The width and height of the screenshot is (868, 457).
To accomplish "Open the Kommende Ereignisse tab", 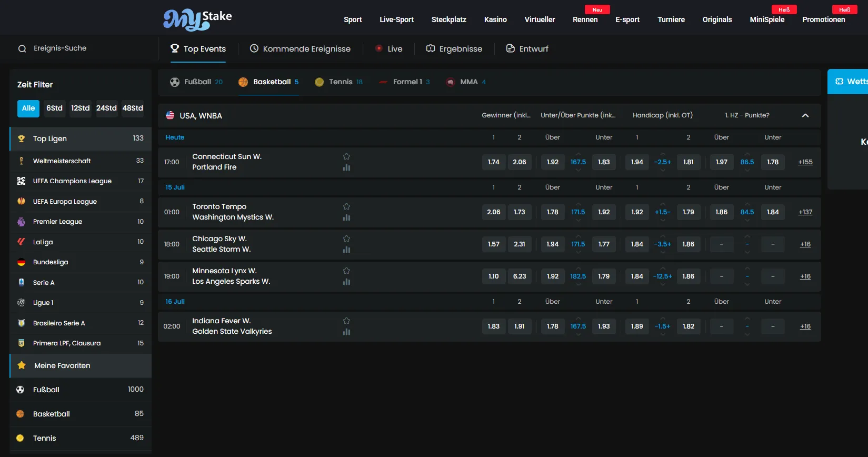I will pos(300,49).
